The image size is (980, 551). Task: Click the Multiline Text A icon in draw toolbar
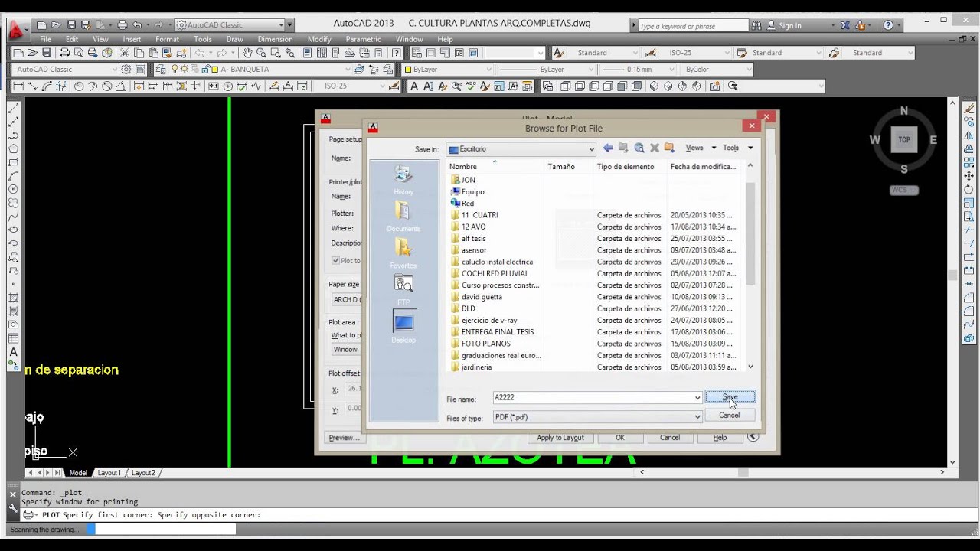click(14, 352)
